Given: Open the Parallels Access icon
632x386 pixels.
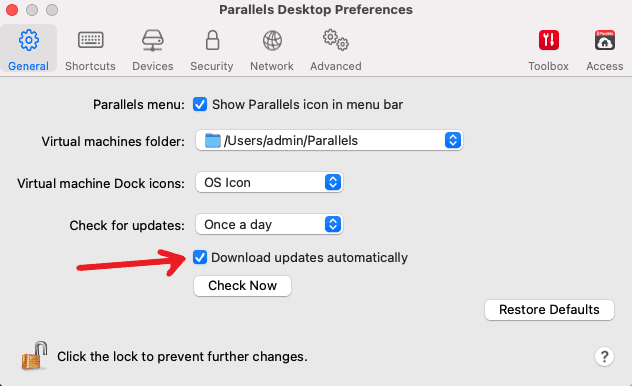Looking at the screenshot, I should (x=605, y=40).
